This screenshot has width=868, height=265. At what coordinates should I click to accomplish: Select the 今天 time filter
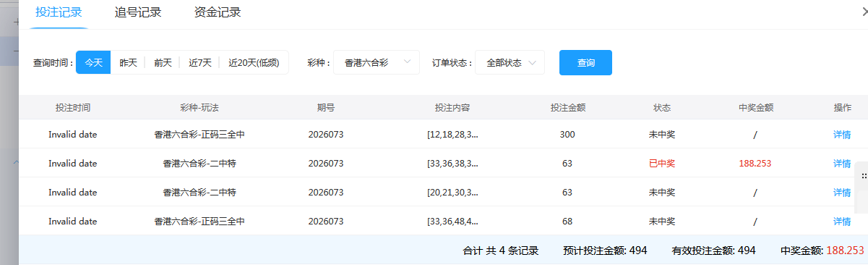tap(93, 62)
